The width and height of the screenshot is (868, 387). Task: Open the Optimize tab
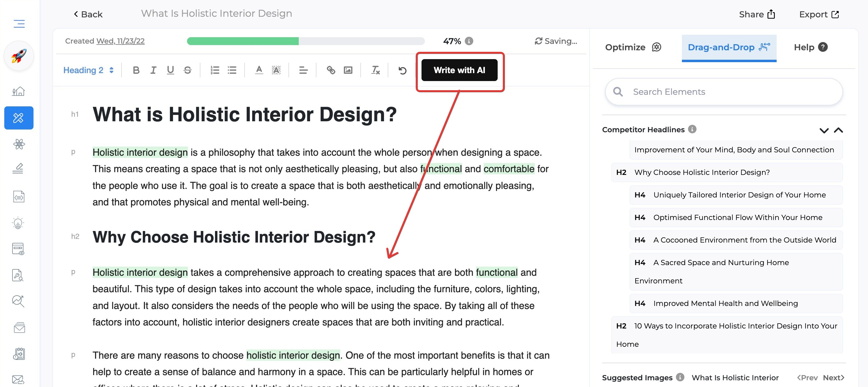coord(633,47)
